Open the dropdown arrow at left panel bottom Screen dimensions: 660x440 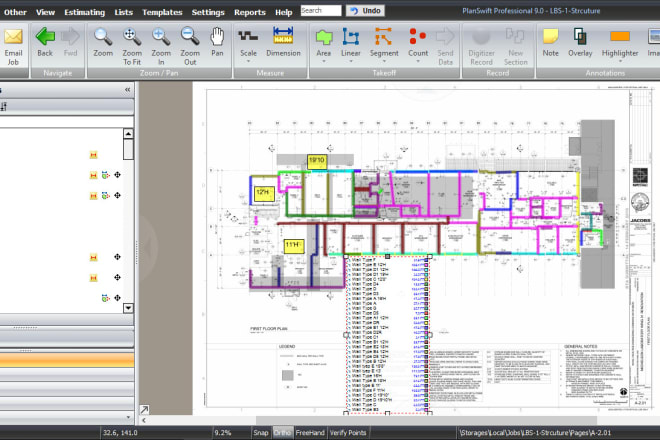click(128, 417)
